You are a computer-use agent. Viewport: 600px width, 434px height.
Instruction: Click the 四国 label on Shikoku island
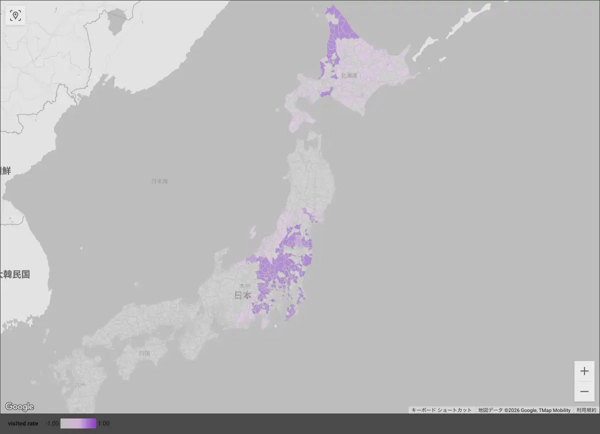click(x=145, y=353)
